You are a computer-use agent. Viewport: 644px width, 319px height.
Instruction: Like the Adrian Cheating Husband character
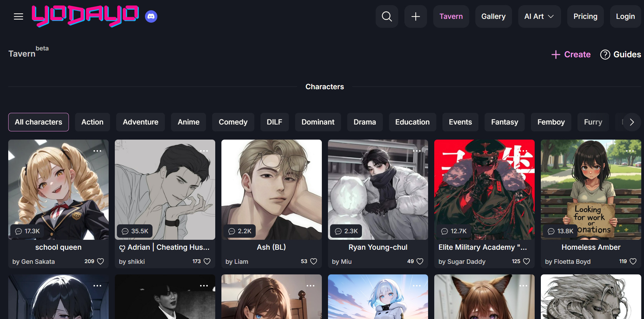[207, 261]
